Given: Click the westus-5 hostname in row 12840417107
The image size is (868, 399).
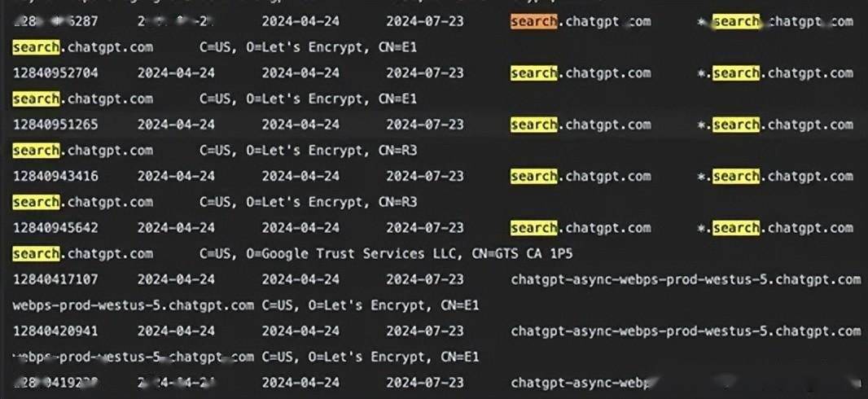Looking at the screenshot, I should click(685, 279).
